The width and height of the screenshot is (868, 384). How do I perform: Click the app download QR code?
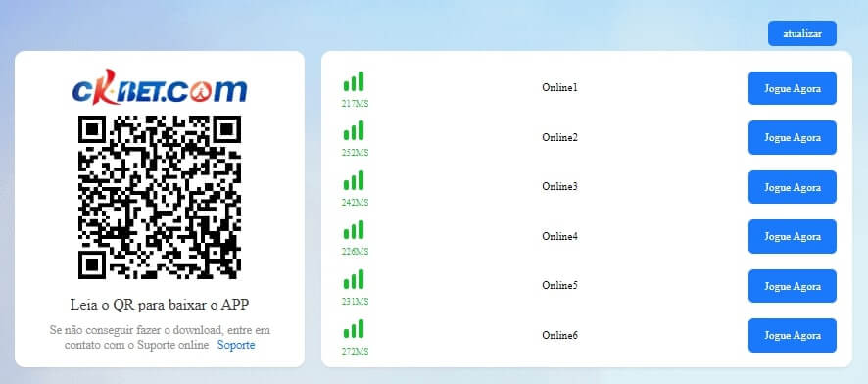click(x=160, y=197)
